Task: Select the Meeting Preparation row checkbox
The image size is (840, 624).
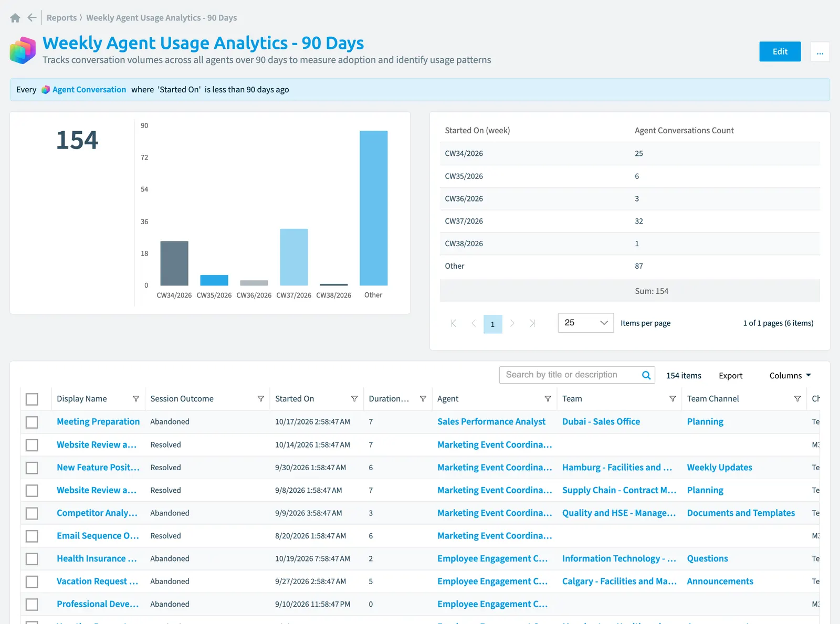Action: click(32, 422)
